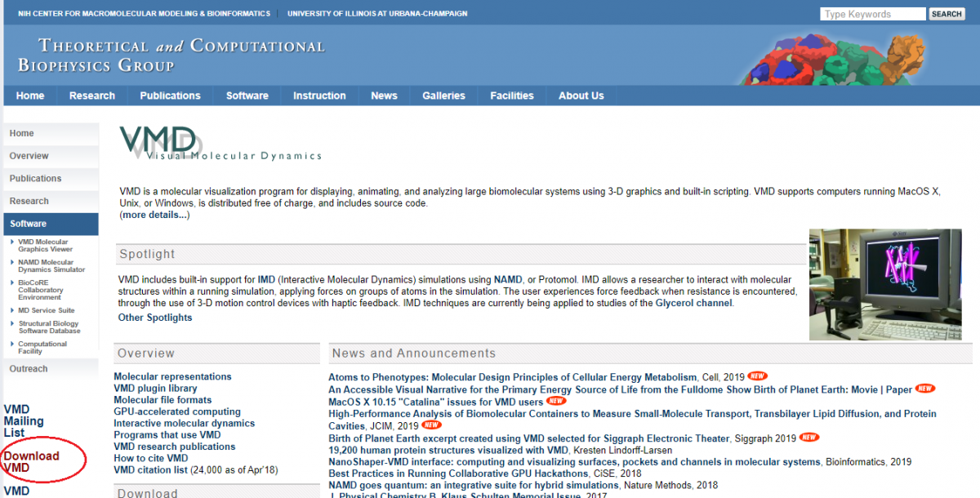This screenshot has height=498, width=980.
Task: Open the Other Spotlights link
Action: (155, 318)
